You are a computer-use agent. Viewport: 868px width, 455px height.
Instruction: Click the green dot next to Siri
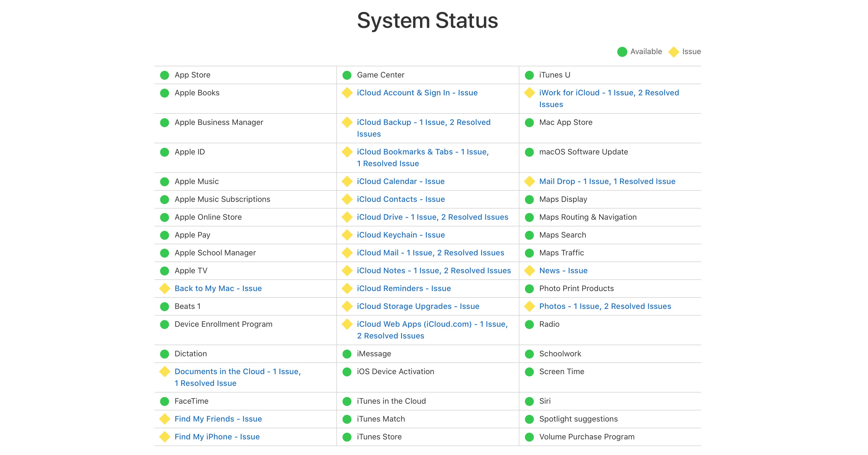click(x=529, y=401)
